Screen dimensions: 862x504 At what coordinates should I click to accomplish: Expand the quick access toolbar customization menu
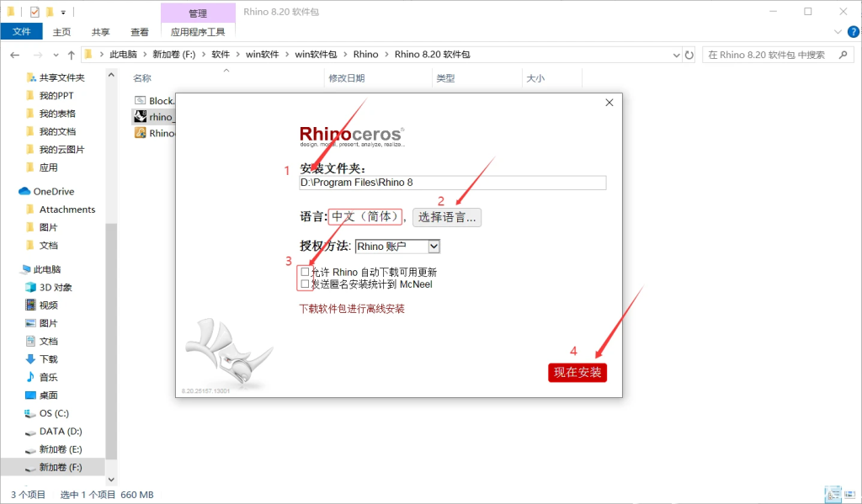click(x=63, y=13)
